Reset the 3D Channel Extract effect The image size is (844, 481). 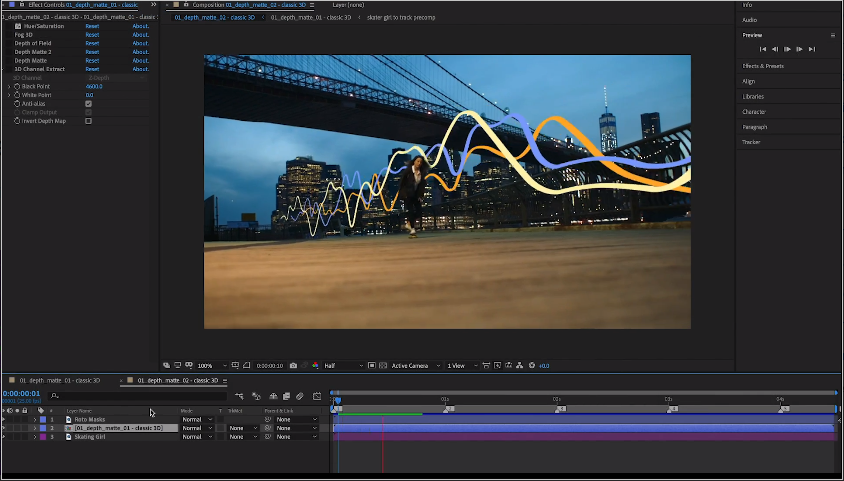tap(92, 69)
